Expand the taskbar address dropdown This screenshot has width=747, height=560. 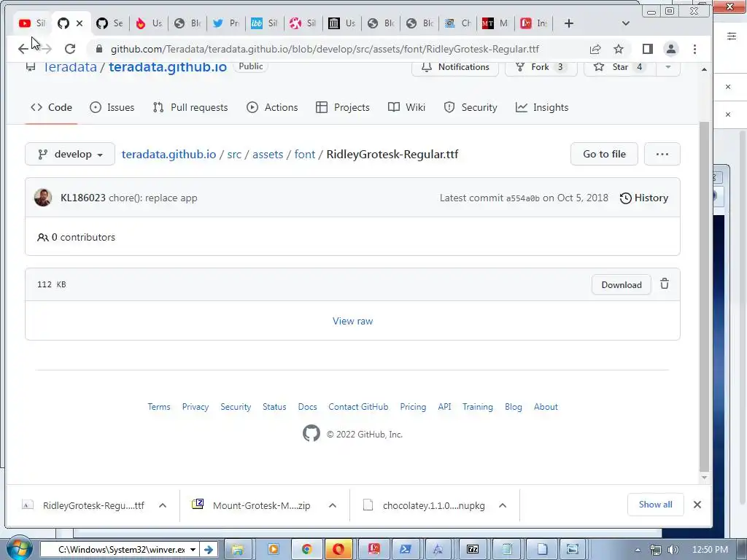coord(193,550)
